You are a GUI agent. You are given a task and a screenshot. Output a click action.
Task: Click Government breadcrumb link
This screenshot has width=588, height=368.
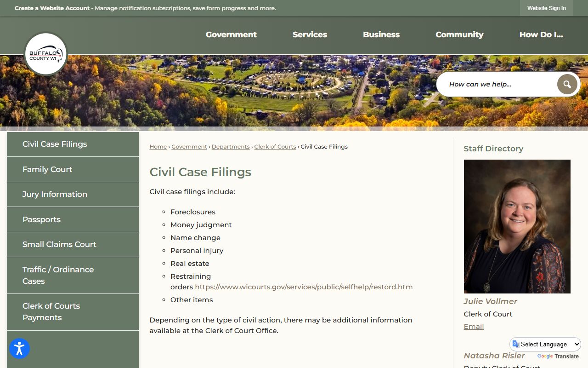click(189, 147)
